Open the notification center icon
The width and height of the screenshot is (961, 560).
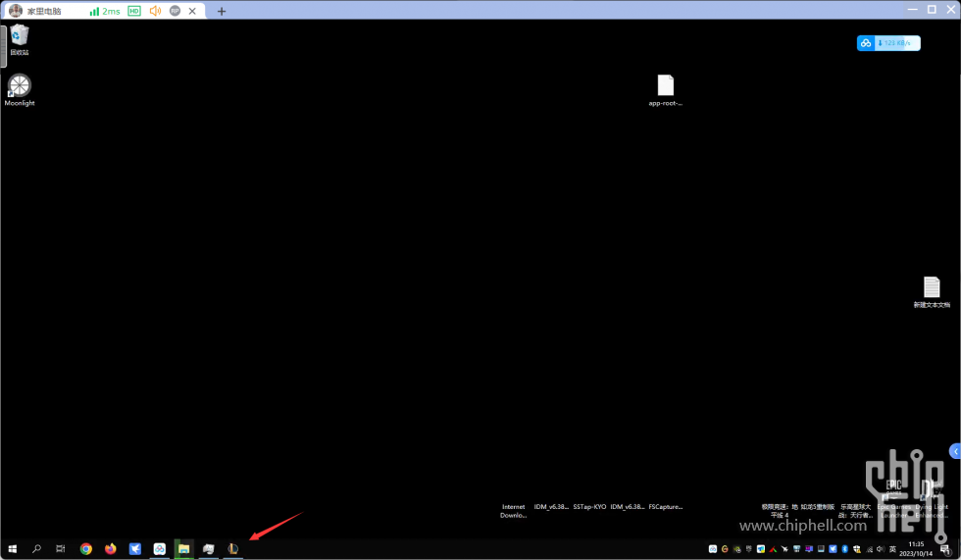(945, 549)
